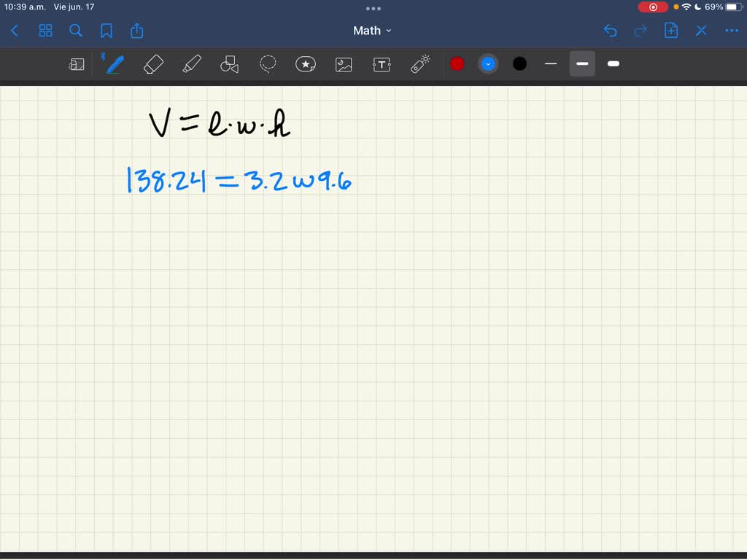The height and width of the screenshot is (560, 747).
Task: Enable the Laser pointer tool
Action: click(x=420, y=64)
